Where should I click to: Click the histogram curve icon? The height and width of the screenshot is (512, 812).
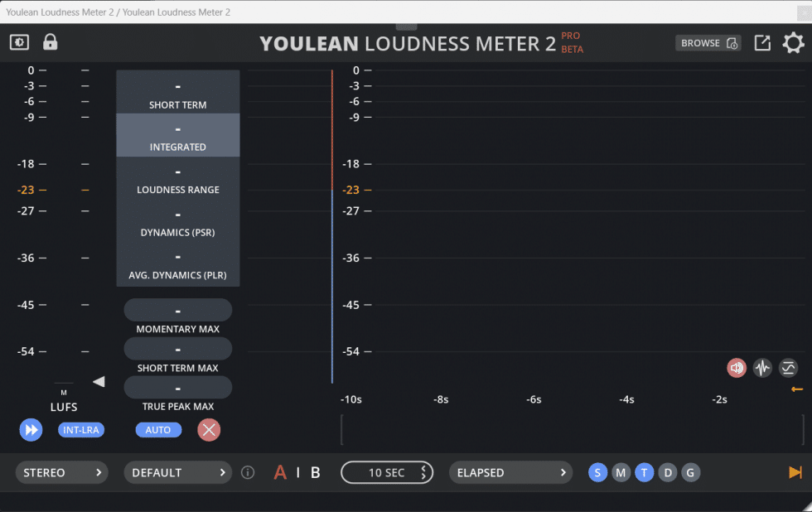(788, 368)
